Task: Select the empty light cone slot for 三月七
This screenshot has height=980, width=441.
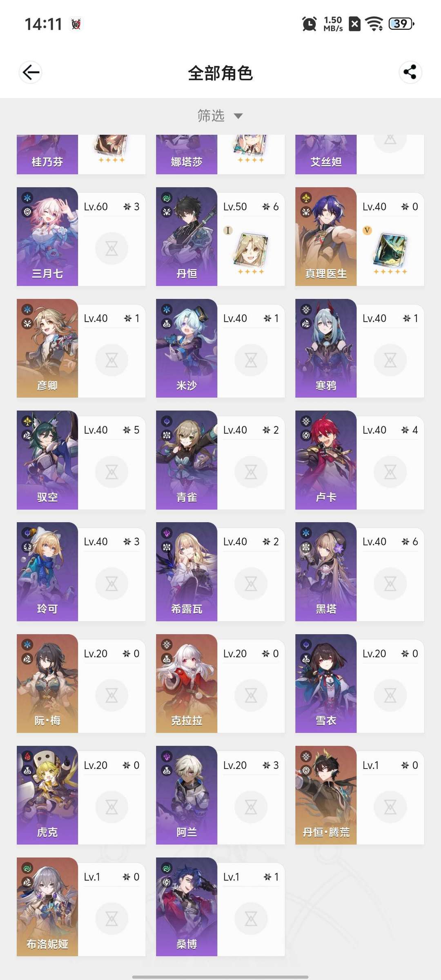Action: (111, 248)
